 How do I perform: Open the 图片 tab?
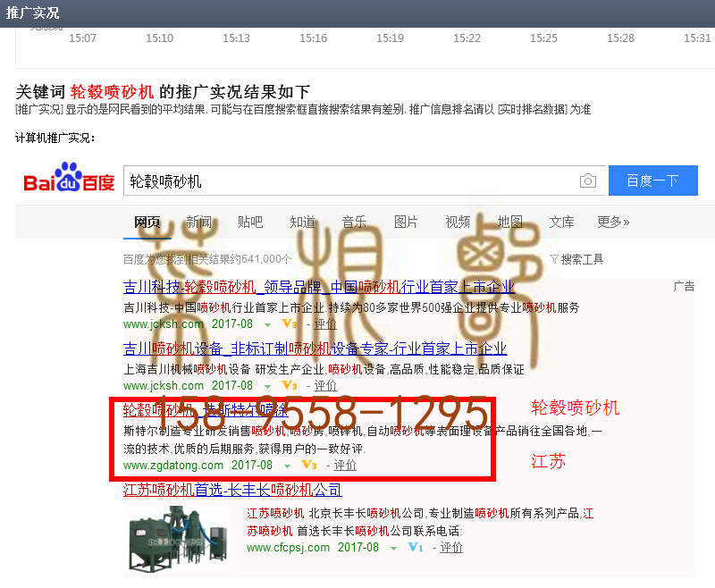406,222
